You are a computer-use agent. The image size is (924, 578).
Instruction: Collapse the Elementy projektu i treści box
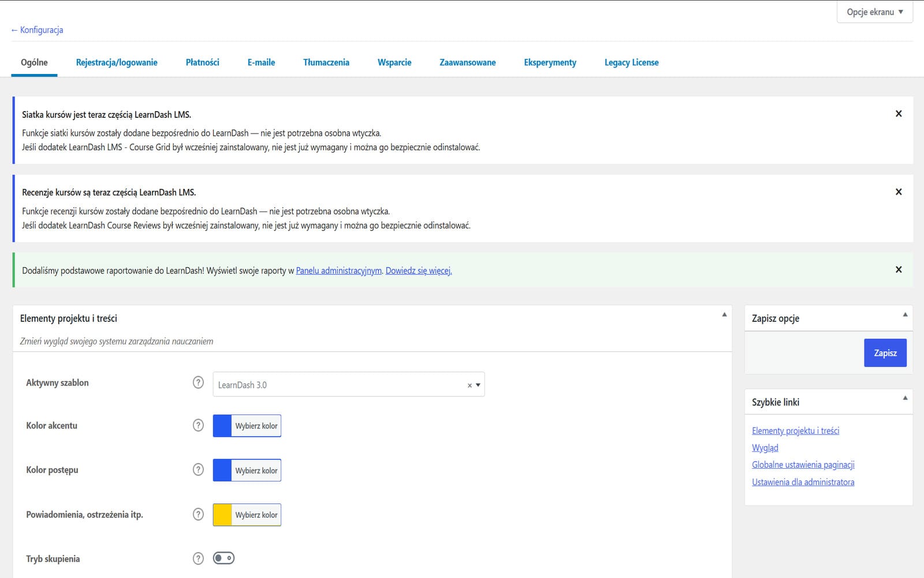724,315
